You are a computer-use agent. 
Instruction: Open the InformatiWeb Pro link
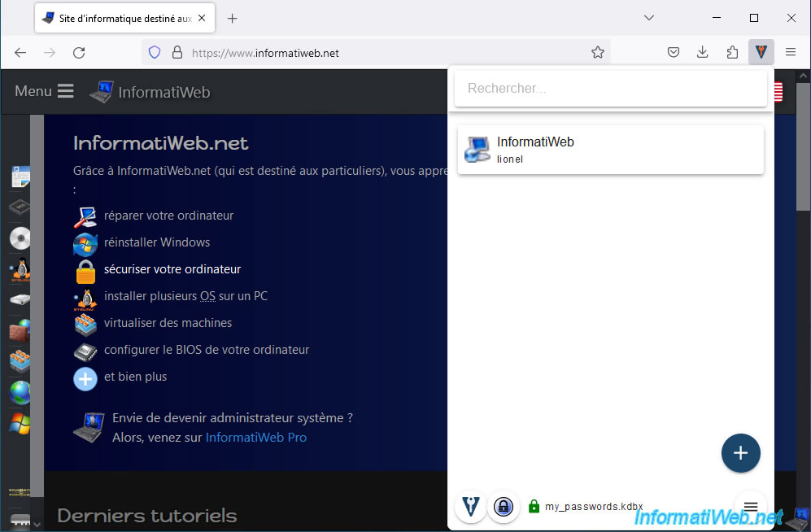click(x=256, y=438)
